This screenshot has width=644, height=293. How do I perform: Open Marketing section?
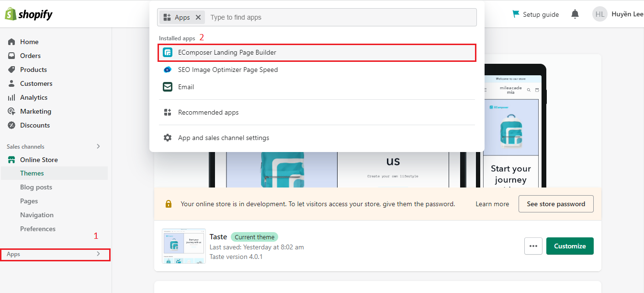pos(35,111)
